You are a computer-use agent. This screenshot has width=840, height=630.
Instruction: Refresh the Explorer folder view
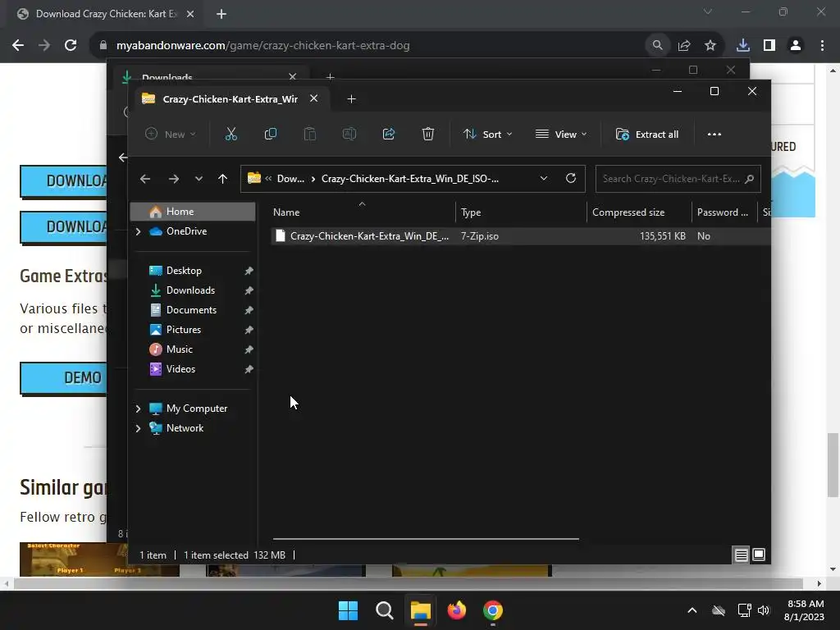tap(571, 178)
